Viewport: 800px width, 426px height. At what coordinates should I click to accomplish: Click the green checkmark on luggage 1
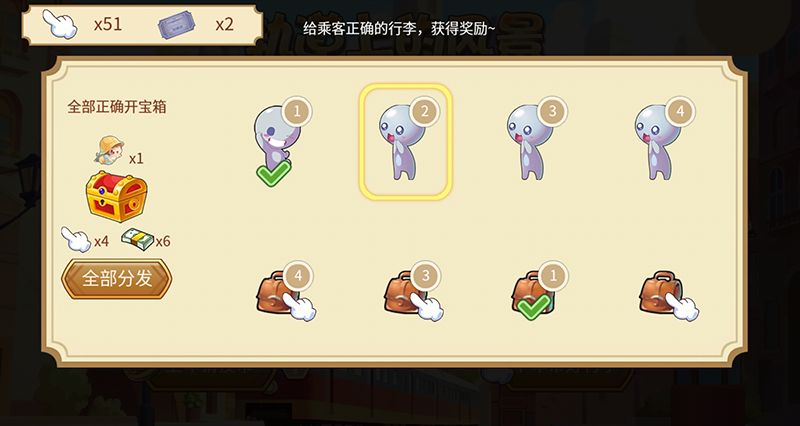click(534, 306)
